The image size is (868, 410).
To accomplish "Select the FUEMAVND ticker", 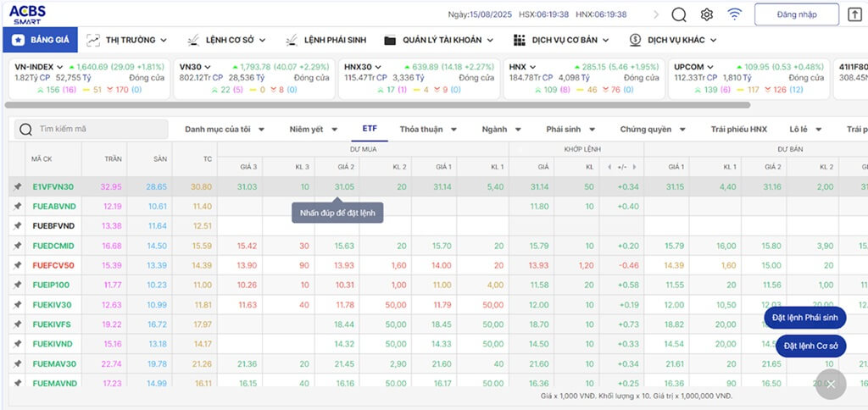I will click(55, 383).
